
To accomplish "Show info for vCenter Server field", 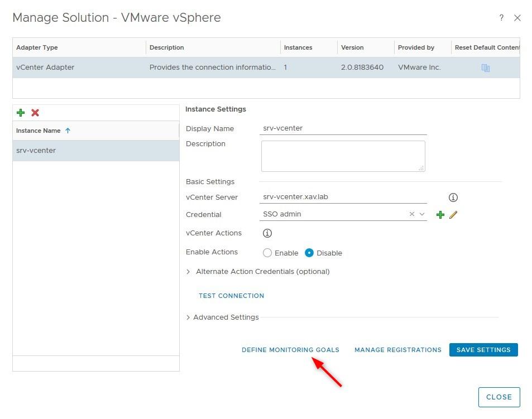I will pyautogui.click(x=453, y=198).
